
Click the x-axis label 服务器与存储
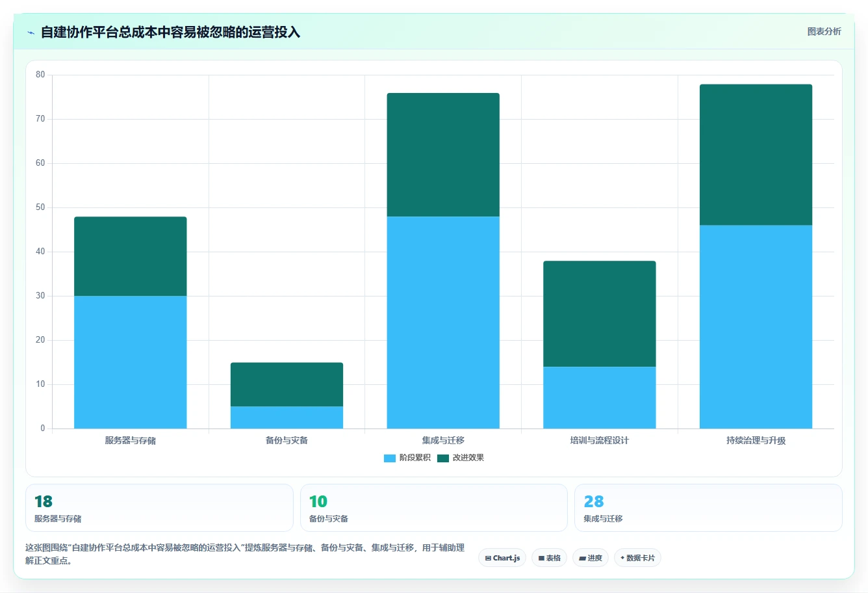131,440
